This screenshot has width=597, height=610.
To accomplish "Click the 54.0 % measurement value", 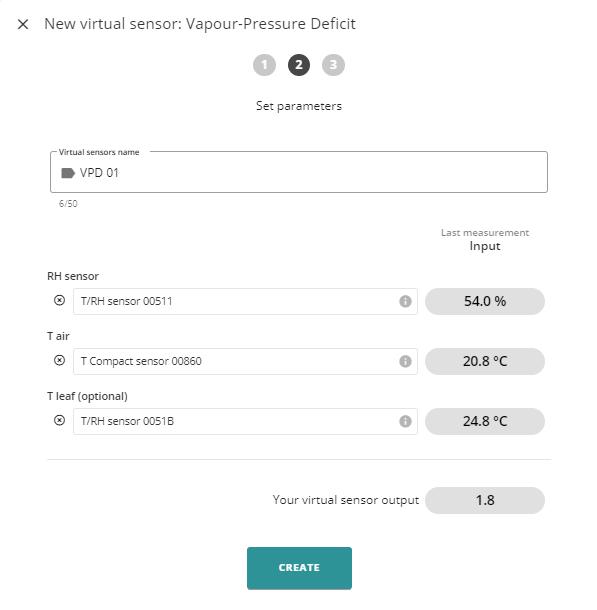I will [x=485, y=301].
